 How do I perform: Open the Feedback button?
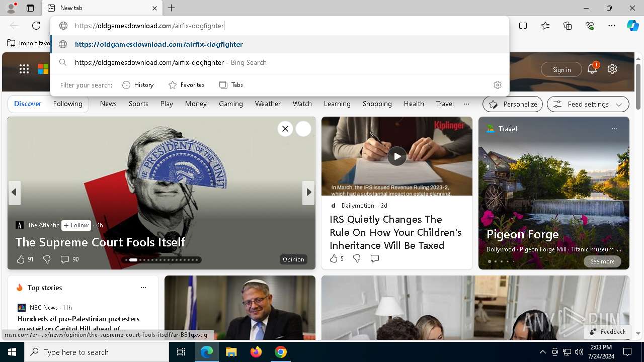[x=607, y=332]
